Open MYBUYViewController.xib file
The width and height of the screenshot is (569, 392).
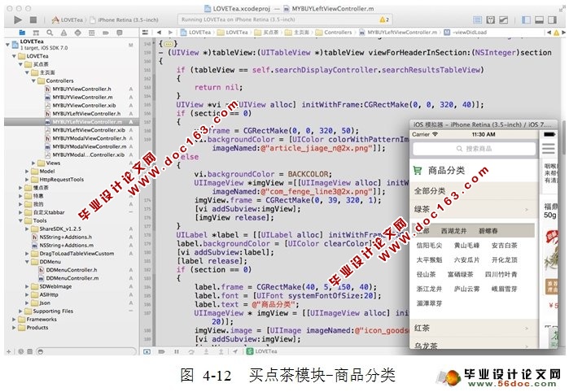click(81, 105)
